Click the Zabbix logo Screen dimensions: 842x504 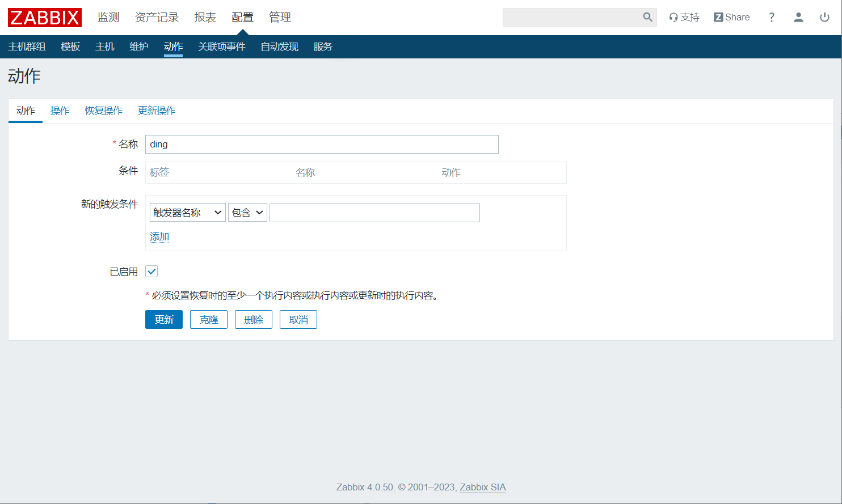pyautogui.click(x=45, y=18)
